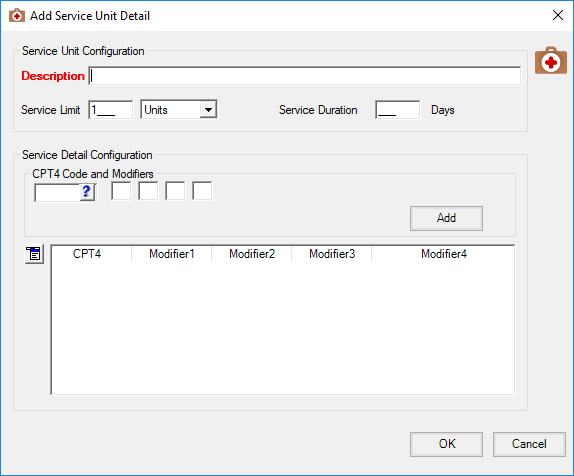Viewport: 574px width, 476px height.
Task: Select the first modifier box
Action: (x=121, y=190)
